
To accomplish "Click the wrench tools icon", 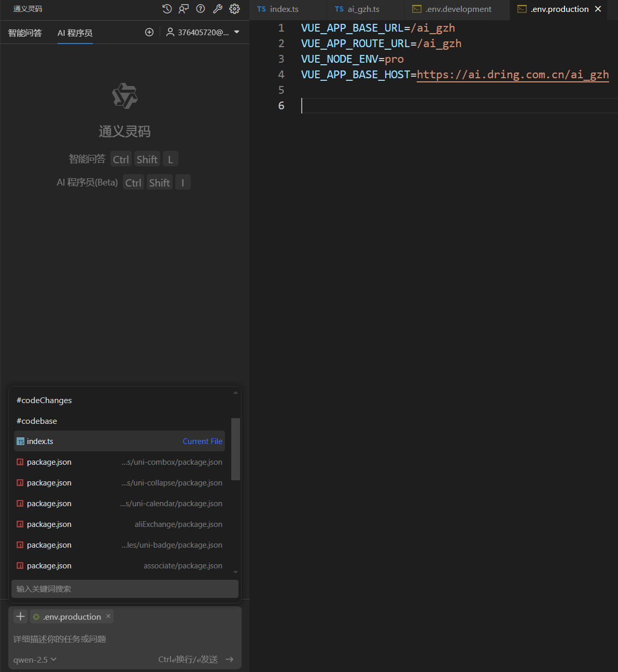I will click(218, 9).
